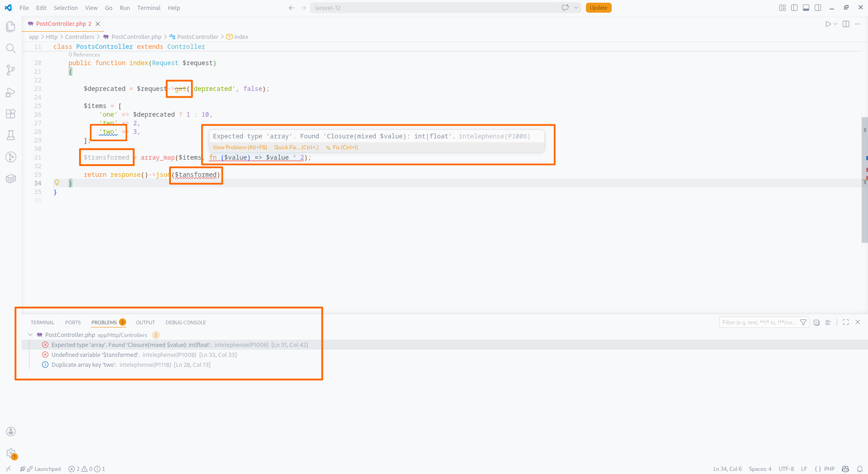Open the Extensions view
868x474 pixels.
(x=11, y=114)
